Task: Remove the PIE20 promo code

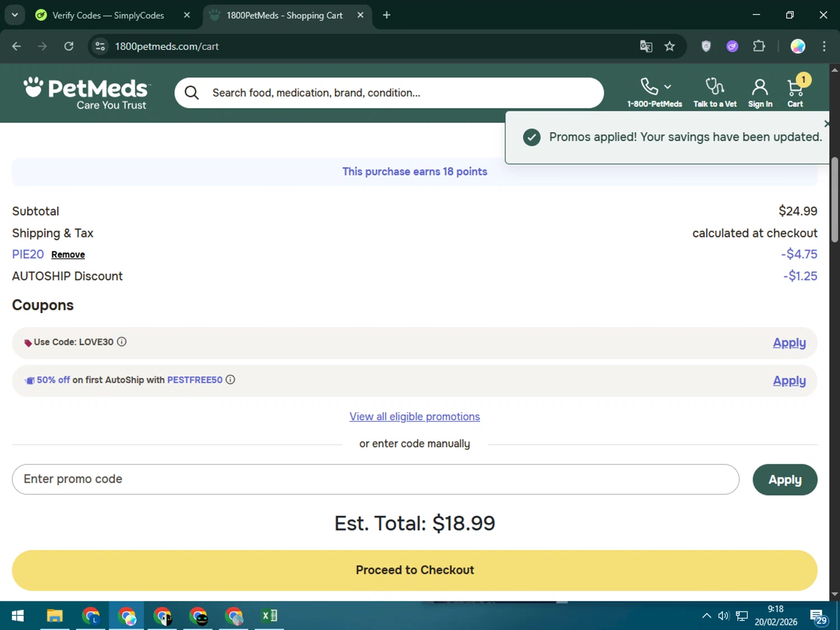Action: click(68, 255)
